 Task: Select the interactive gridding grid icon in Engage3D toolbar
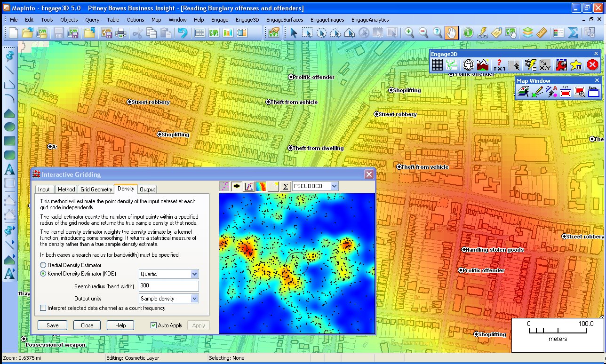click(437, 65)
